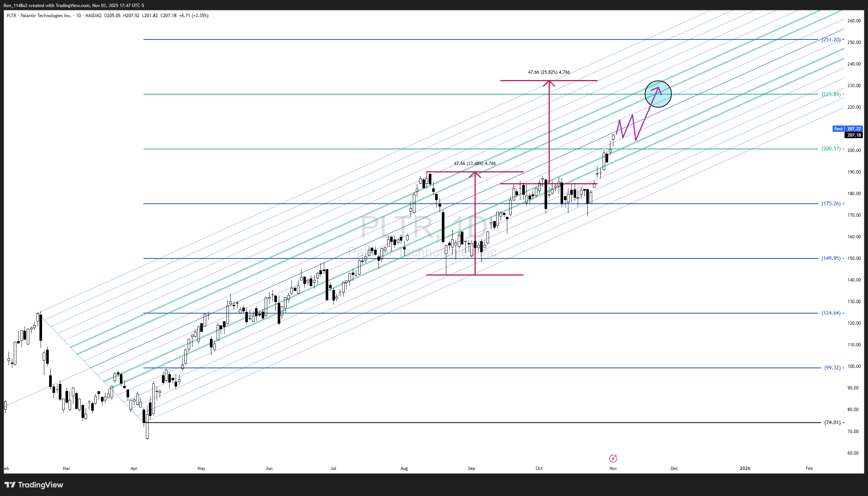Click the lower magenta measurement arrowhead
Image resolution: width=868 pixels, height=496 pixels.
tap(475, 174)
